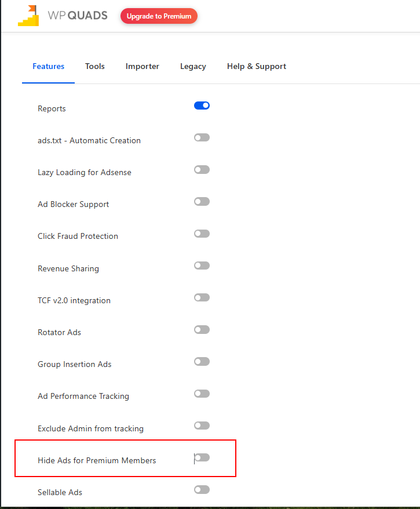Click the WP QUADS logo icon
The height and width of the screenshot is (509, 420).
point(28,16)
